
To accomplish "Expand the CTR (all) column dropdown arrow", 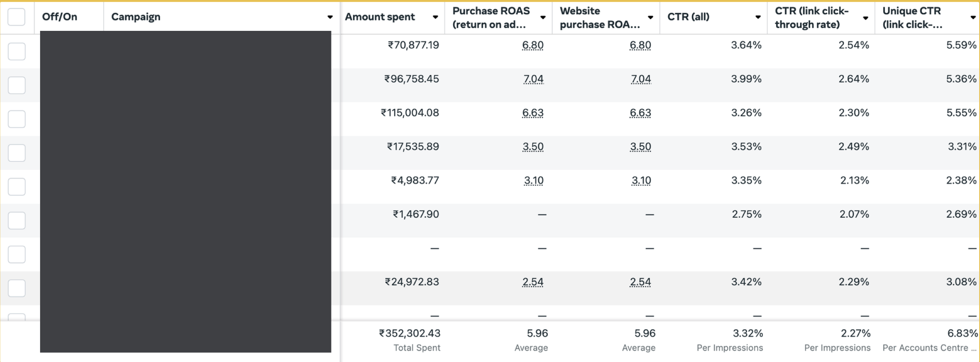I will tap(758, 17).
